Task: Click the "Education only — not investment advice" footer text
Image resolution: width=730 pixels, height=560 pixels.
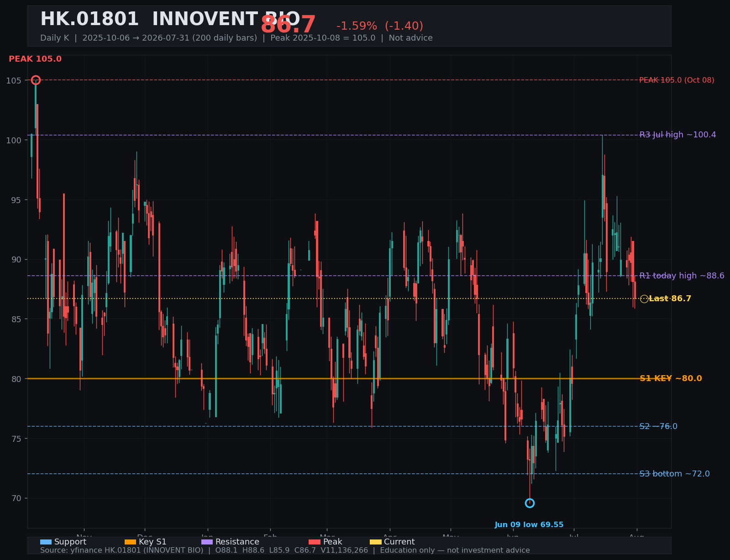Action: 455,550
